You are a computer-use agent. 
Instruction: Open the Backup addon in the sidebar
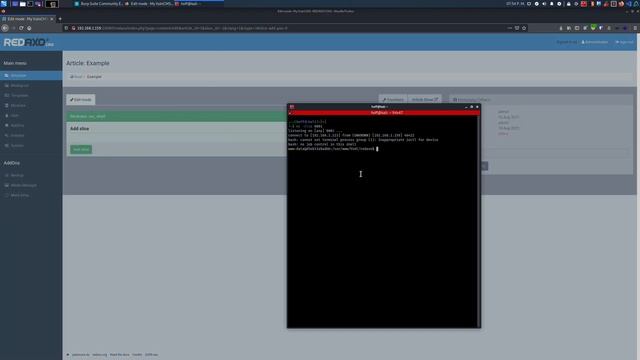coord(31,175)
